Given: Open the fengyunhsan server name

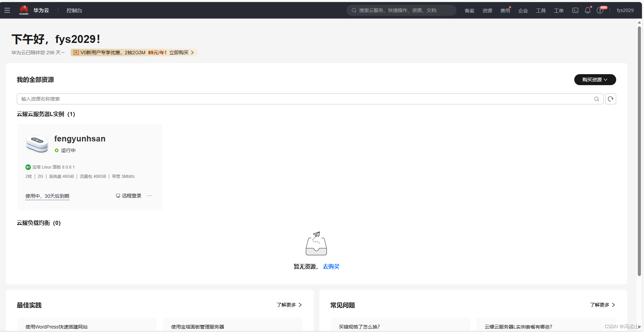Looking at the screenshot, I should pyautogui.click(x=80, y=139).
